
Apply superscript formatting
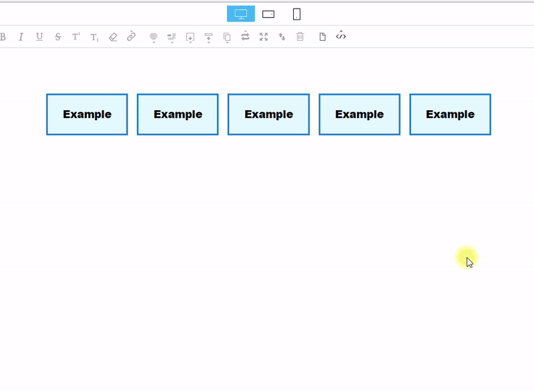point(76,37)
